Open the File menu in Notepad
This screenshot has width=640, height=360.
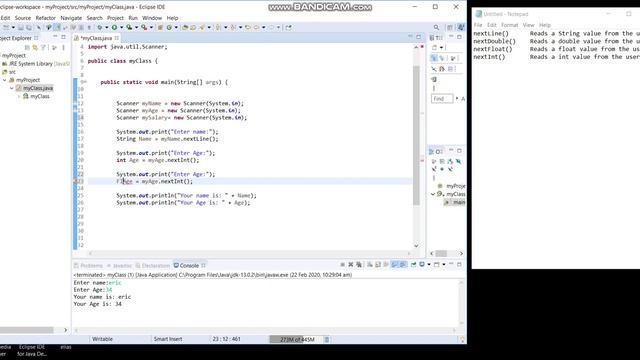coord(478,25)
